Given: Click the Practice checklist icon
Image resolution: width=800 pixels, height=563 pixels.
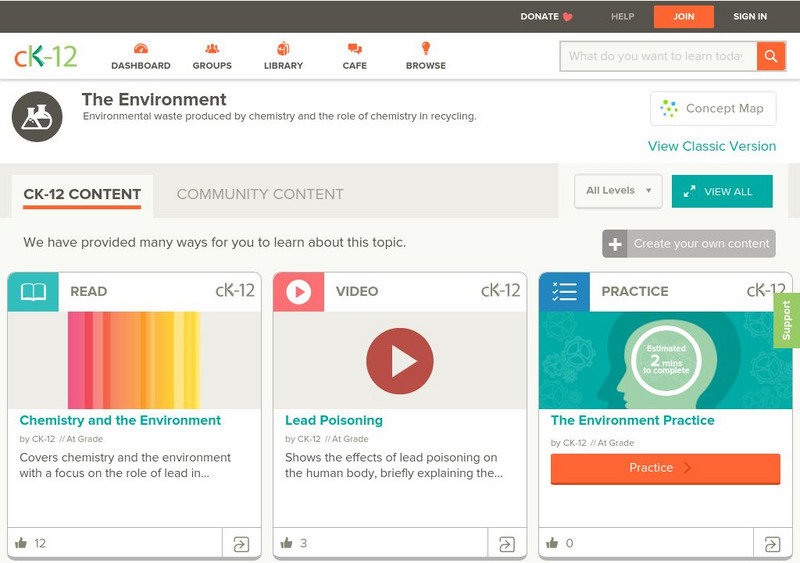Looking at the screenshot, I should pos(564,292).
